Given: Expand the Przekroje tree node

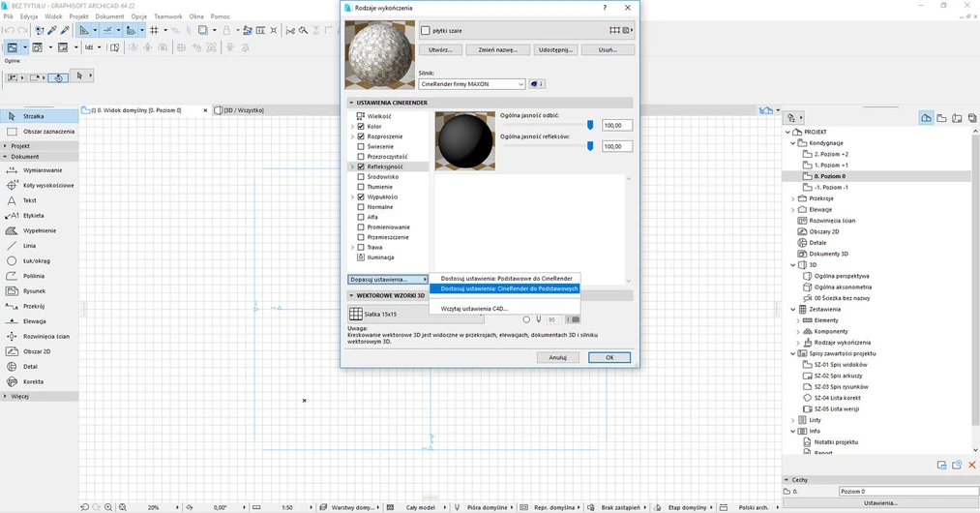Looking at the screenshot, I should coord(793,198).
